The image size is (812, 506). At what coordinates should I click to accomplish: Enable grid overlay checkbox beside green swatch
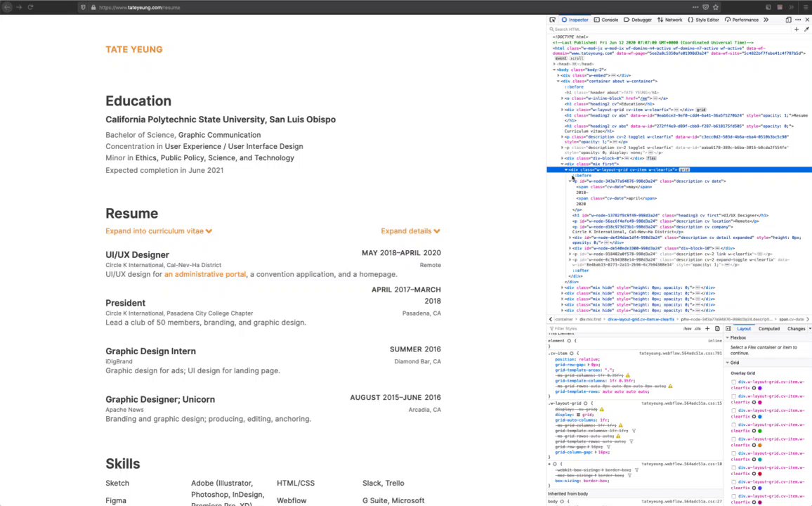click(x=734, y=424)
